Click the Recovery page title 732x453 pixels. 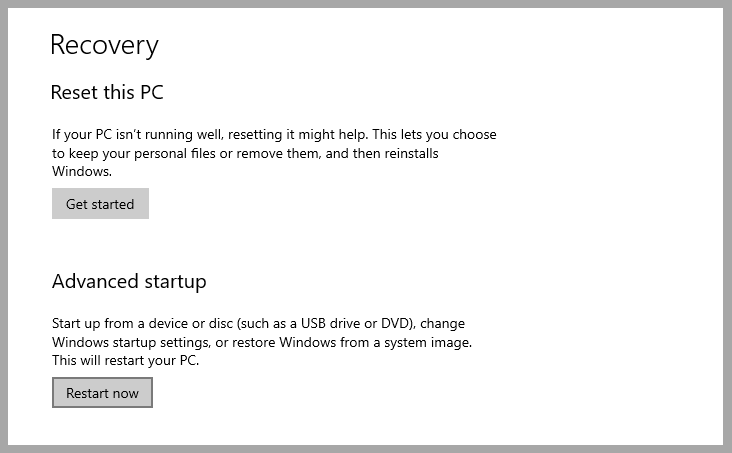(x=104, y=45)
